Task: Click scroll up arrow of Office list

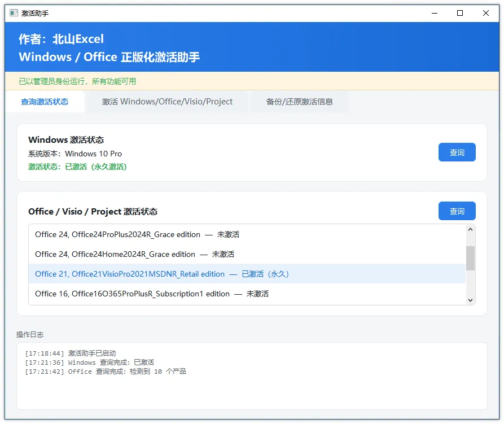Action: coord(470,229)
